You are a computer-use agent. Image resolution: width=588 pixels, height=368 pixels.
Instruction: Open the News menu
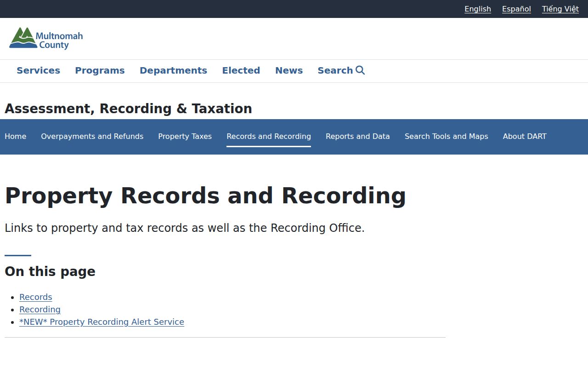point(289,70)
